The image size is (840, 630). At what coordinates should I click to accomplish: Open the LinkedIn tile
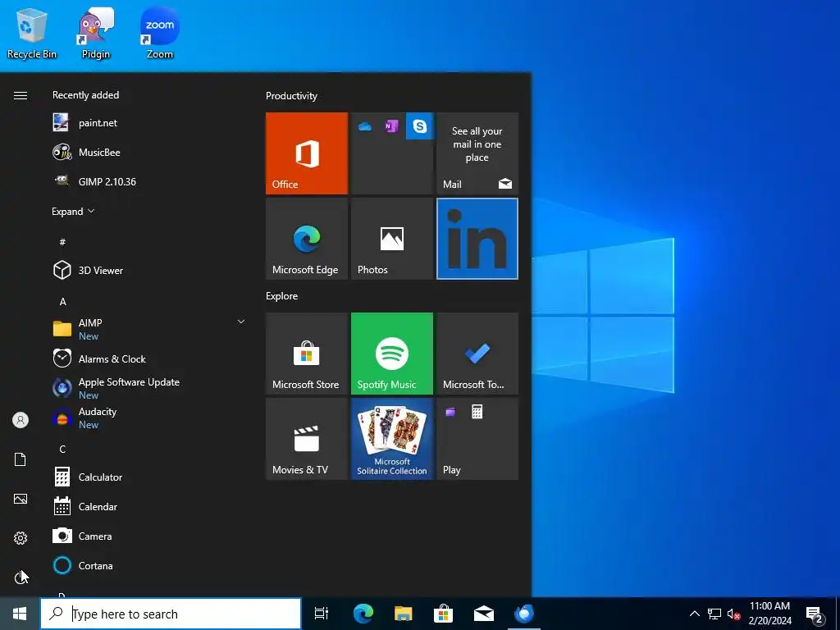coord(477,239)
